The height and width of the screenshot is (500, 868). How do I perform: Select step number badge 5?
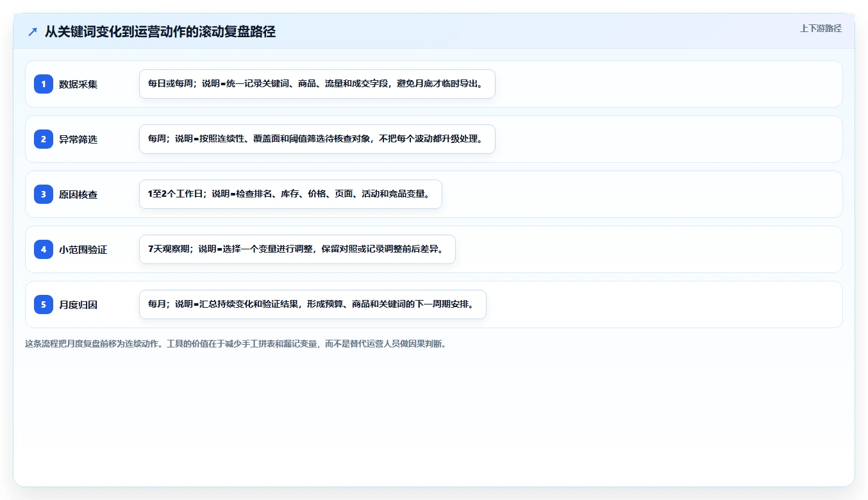coord(44,304)
